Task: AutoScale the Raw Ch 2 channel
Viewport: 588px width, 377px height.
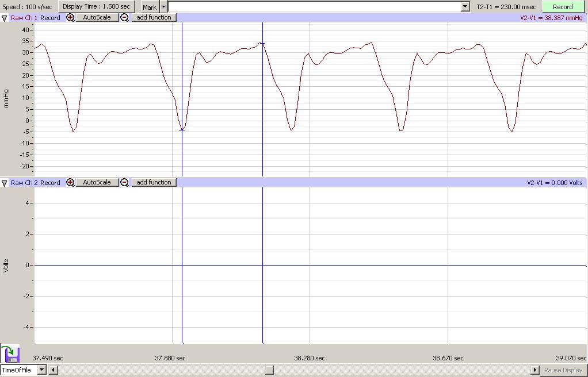Action: (97, 183)
